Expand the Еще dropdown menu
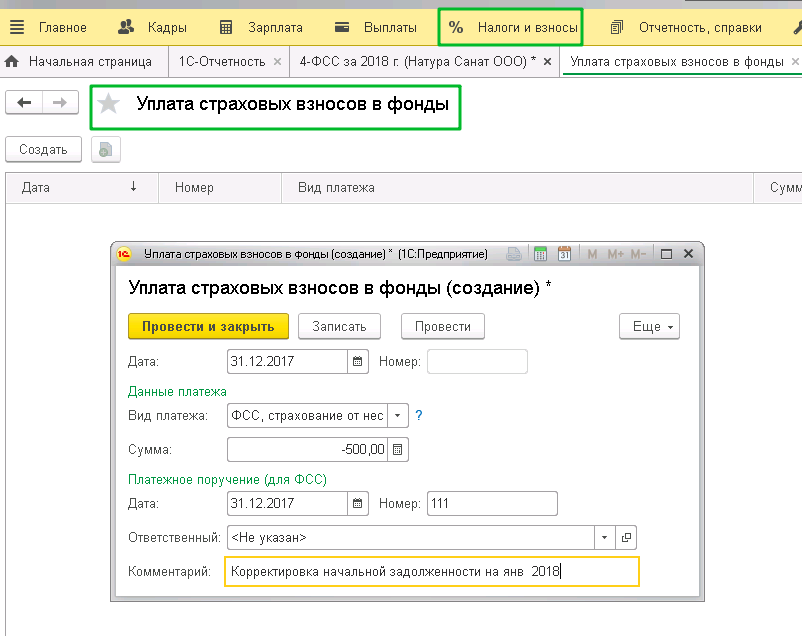The width and height of the screenshot is (802, 636). coord(650,326)
